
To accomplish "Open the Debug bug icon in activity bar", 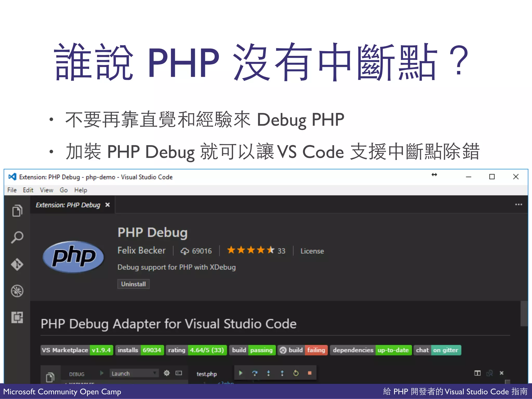I will point(17,291).
